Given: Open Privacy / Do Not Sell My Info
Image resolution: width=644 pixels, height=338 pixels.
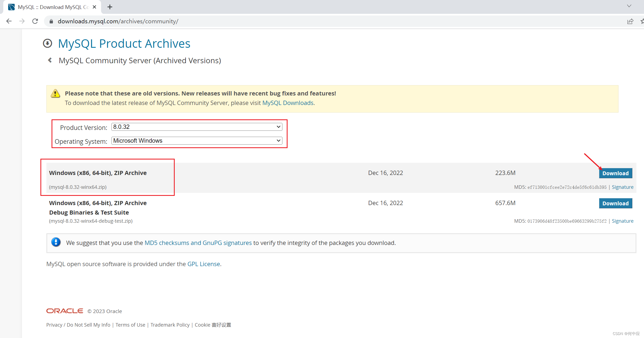Looking at the screenshot, I should coord(78,325).
